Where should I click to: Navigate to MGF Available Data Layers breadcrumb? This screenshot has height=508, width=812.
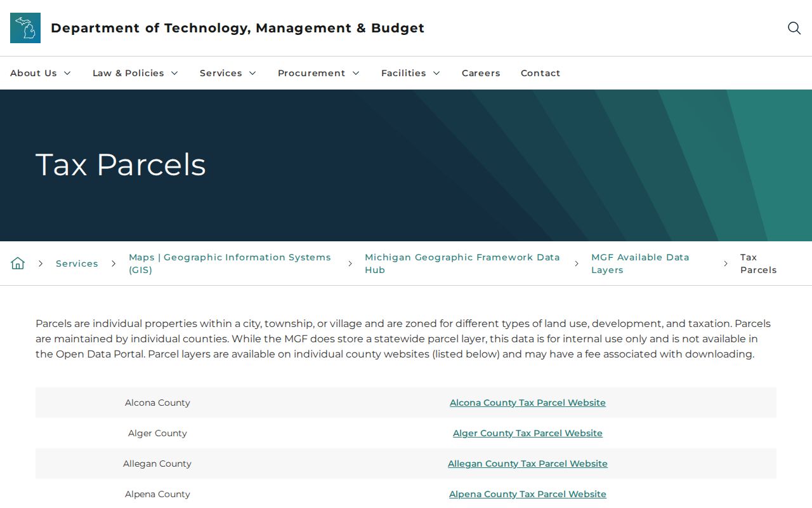click(x=640, y=264)
